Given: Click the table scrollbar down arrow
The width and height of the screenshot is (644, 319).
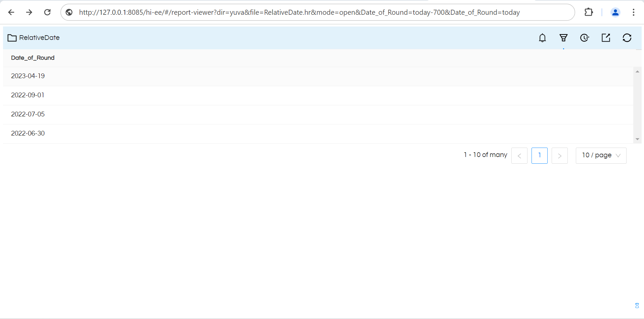Looking at the screenshot, I should [x=637, y=139].
